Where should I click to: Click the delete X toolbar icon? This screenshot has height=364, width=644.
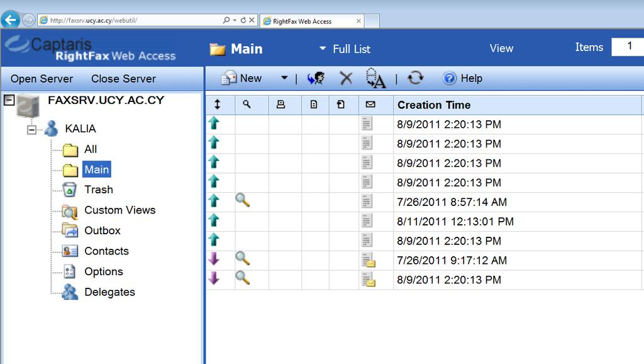point(346,78)
